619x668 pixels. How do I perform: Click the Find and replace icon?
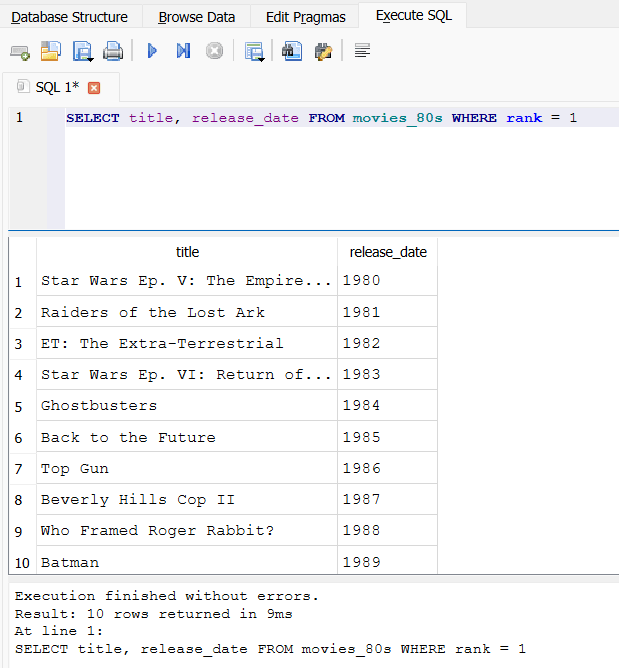(322, 51)
